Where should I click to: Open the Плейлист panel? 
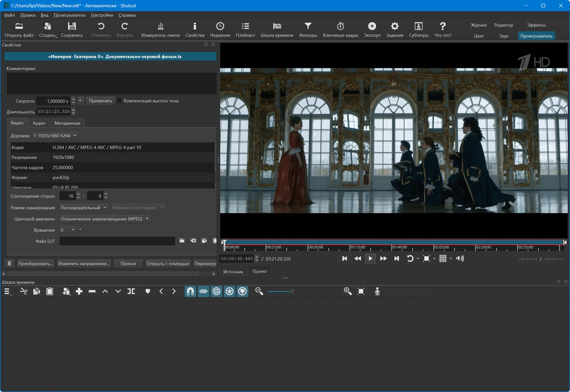(245, 29)
